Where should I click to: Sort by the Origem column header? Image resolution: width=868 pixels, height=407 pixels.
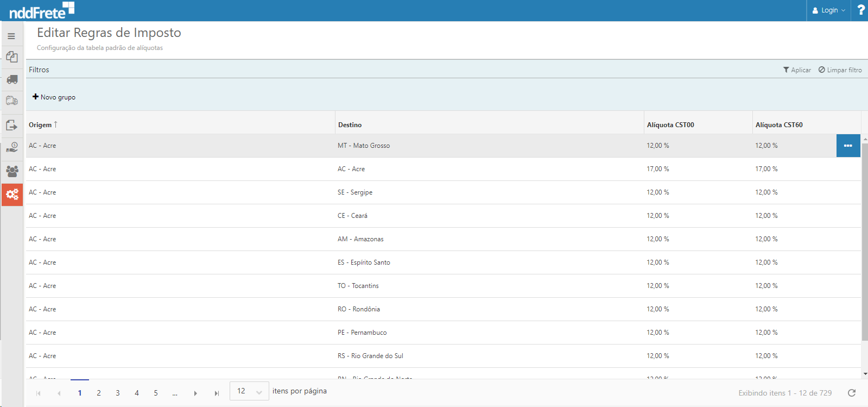[40, 125]
